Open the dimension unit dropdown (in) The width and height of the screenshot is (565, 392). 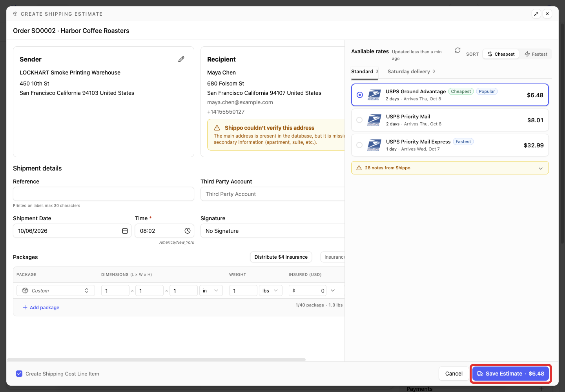pyautogui.click(x=211, y=290)
